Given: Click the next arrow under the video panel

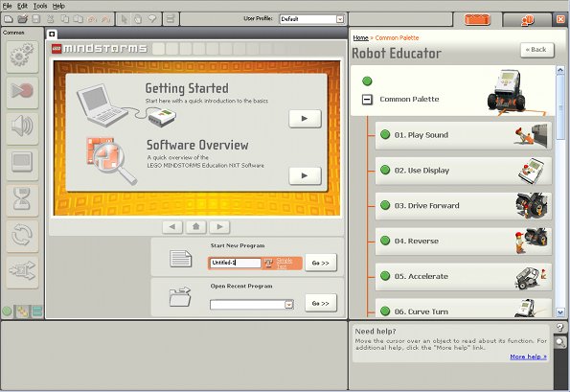Looking at the screenshot, I should point(219,226).
